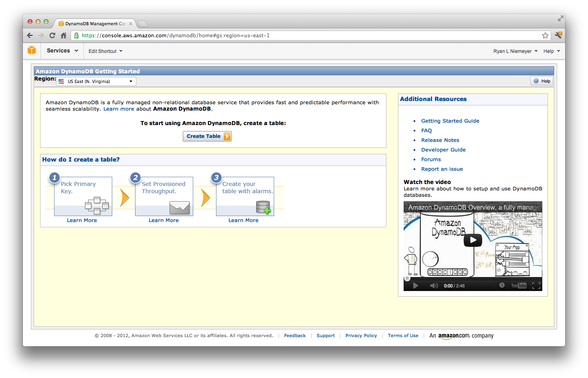This screenshot has height=378, width=588.
Task: Click inside the browser address bar
Action: click(x=281, y=35)
